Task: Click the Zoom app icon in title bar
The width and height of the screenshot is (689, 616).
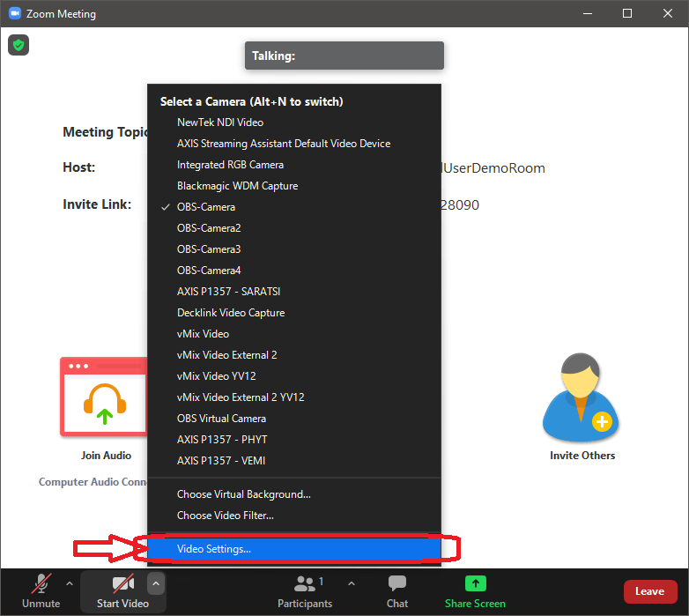Action: (15, 13)
